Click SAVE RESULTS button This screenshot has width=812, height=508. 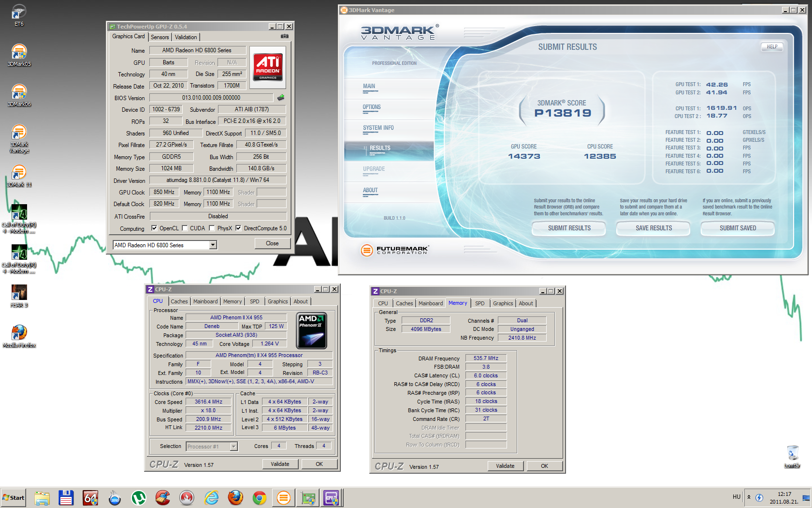coord(653,228)
